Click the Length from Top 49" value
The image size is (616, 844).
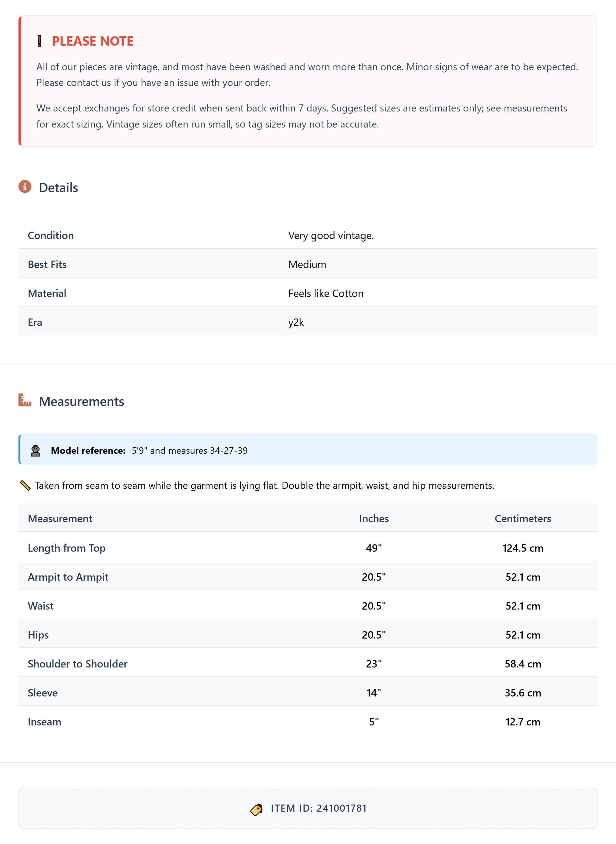coord(374,548)
